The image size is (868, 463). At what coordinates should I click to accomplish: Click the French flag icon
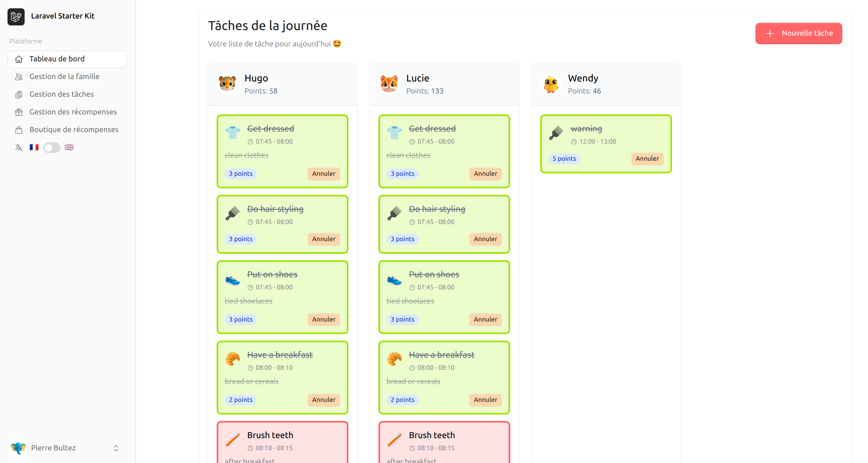tap(34, 147)
